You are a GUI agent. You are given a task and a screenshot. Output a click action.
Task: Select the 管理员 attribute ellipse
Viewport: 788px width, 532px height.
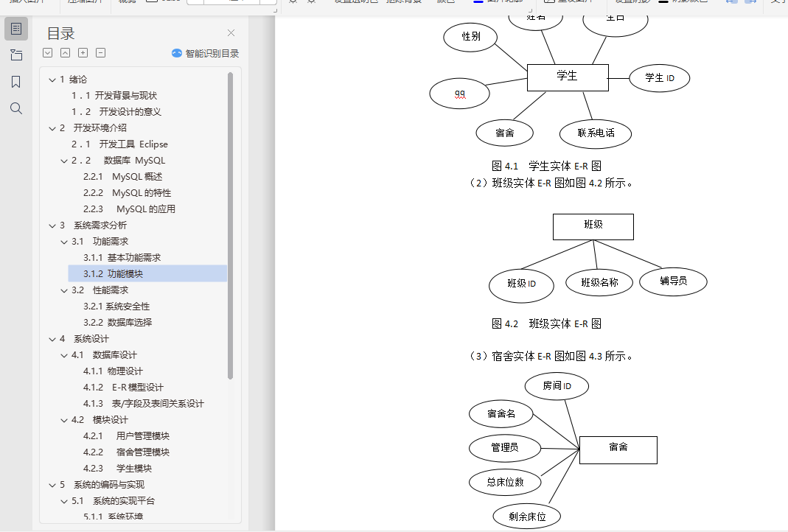(x=505, y=448)
